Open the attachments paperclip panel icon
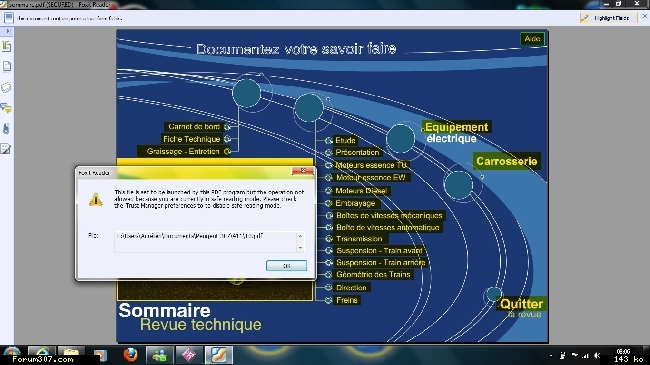 (6, 129)
